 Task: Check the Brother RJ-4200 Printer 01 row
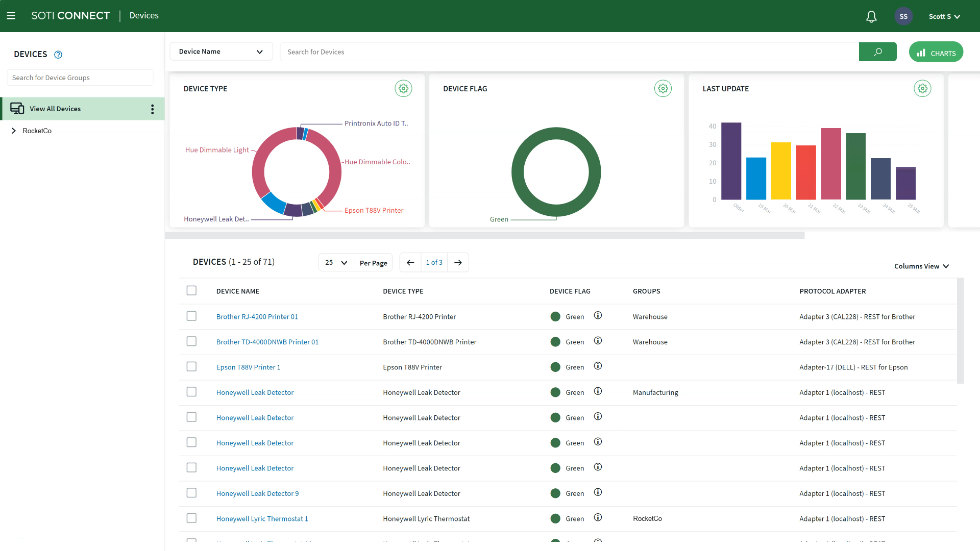191,316
